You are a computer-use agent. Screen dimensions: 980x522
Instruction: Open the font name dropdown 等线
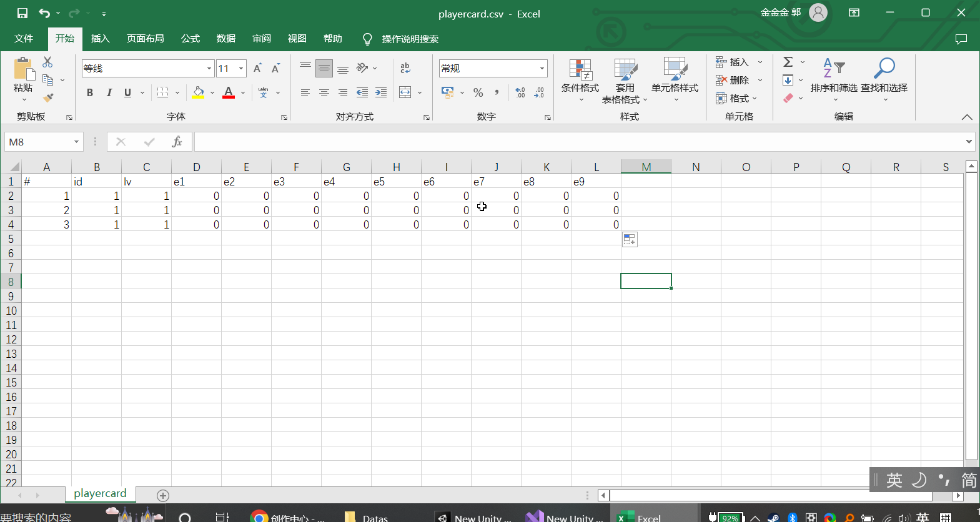pos(209,68)
